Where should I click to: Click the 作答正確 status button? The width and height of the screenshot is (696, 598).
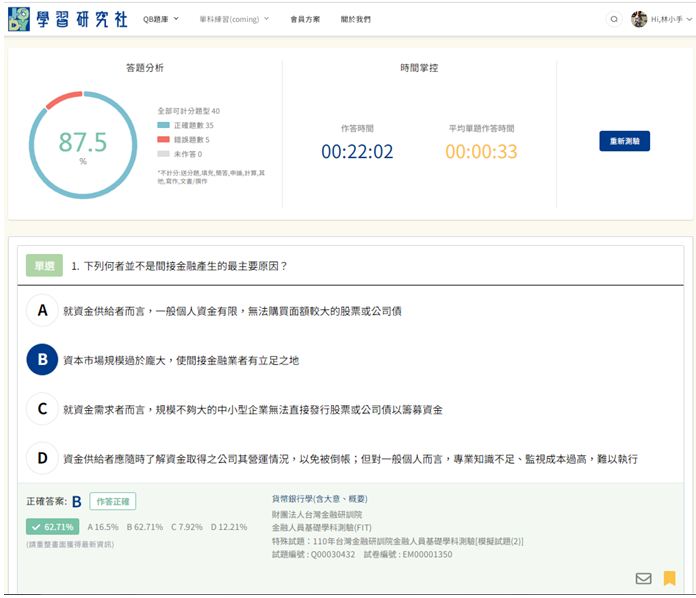coord(113,502)
